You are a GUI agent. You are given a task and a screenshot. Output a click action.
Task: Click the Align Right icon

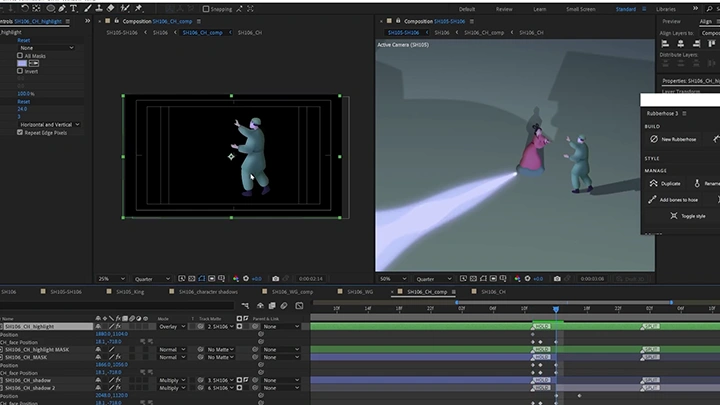pos(697,44)
